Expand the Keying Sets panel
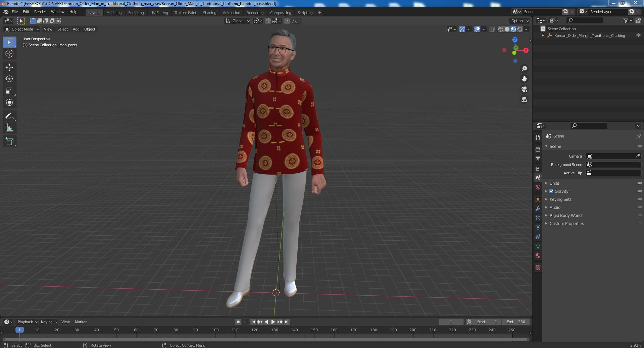644x348 pixels. [560, 199]
